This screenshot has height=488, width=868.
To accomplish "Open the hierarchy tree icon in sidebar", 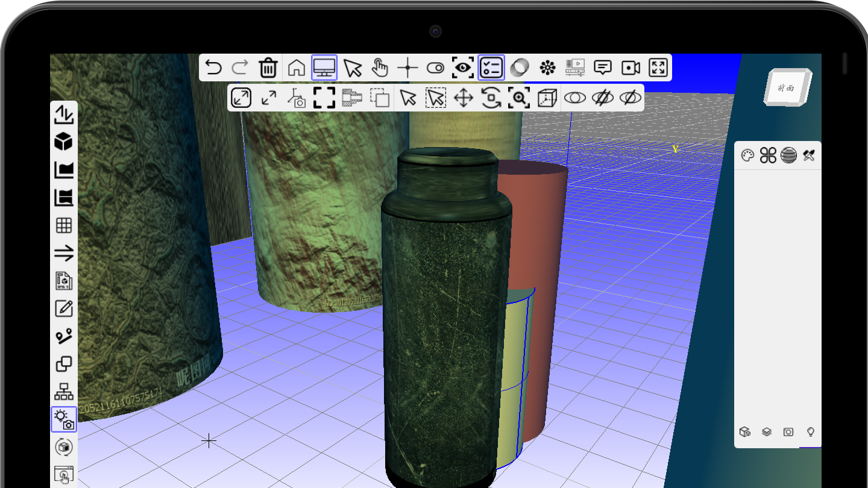I will [64, 392].
